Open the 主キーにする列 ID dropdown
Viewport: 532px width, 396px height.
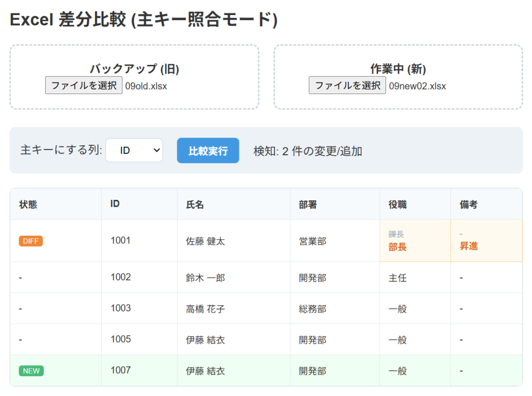(x=134, y=151)
